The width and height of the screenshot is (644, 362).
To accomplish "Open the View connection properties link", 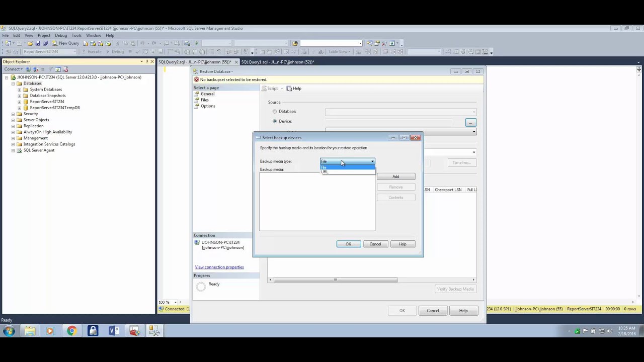I will pyautogui.click(x=219, y=267).
